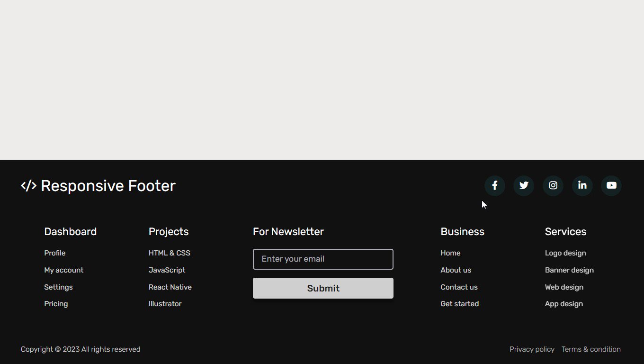This screenshot has width=644, height=364.
Task: Click the Get started link
Action: coord(459,304)
